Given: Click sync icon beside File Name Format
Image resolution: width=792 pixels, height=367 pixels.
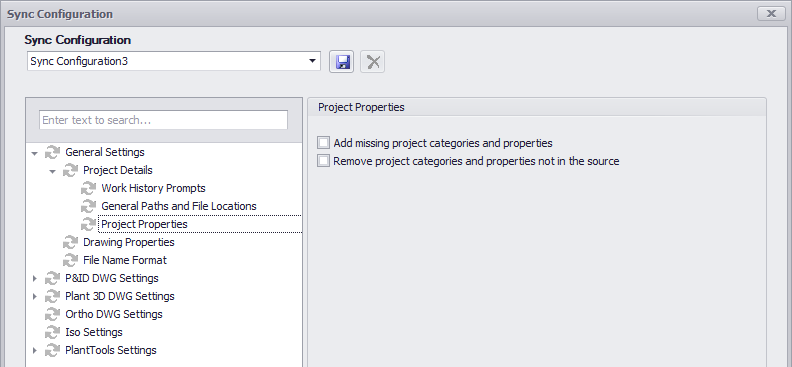Looking at the screenshot, I should [x=70, y=260].
